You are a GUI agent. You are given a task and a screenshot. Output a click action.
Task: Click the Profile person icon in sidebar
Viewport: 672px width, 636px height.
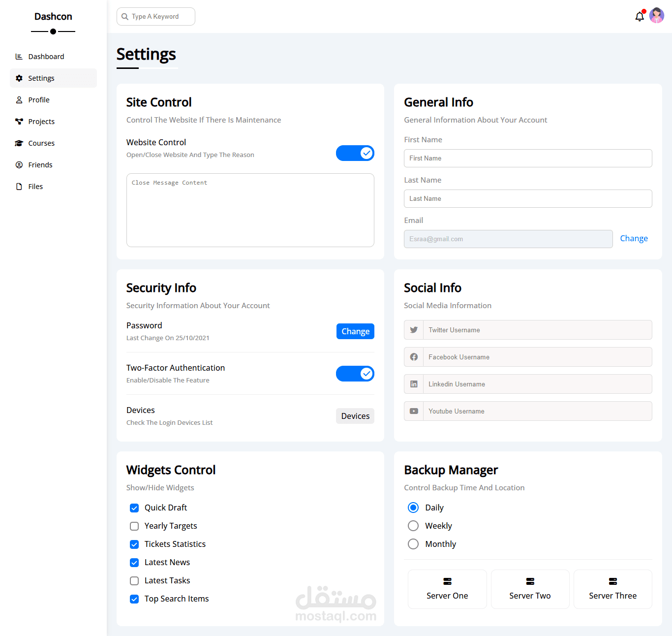tap(19, 100)
